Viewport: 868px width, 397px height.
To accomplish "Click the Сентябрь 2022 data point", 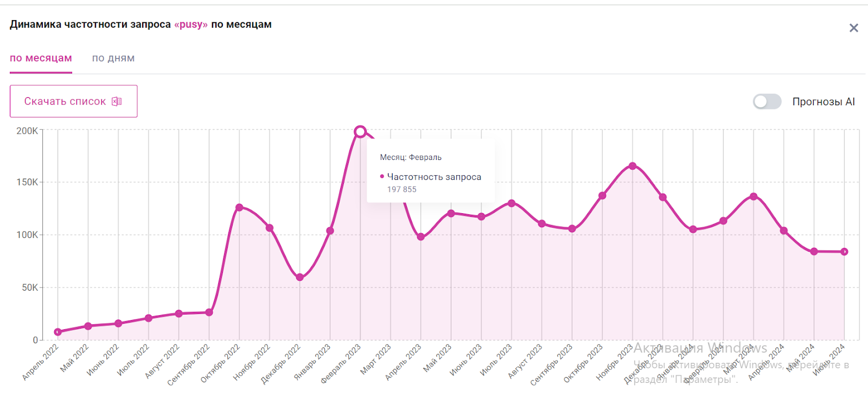I will (209, 312).
